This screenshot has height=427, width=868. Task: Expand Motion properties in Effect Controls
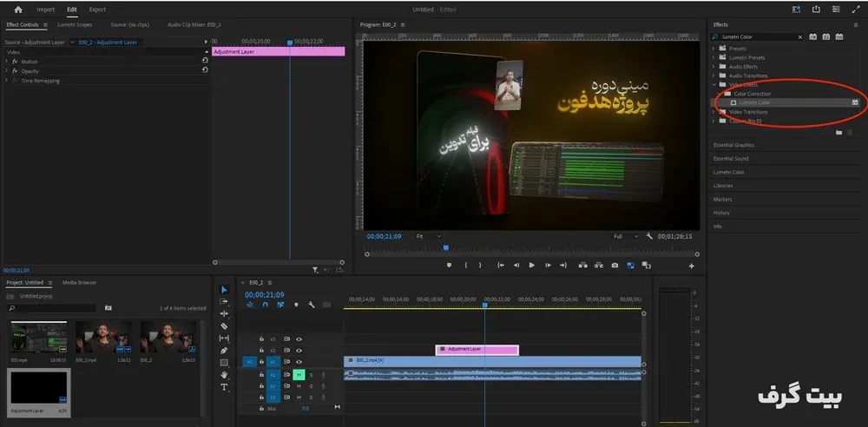[7, 62]
